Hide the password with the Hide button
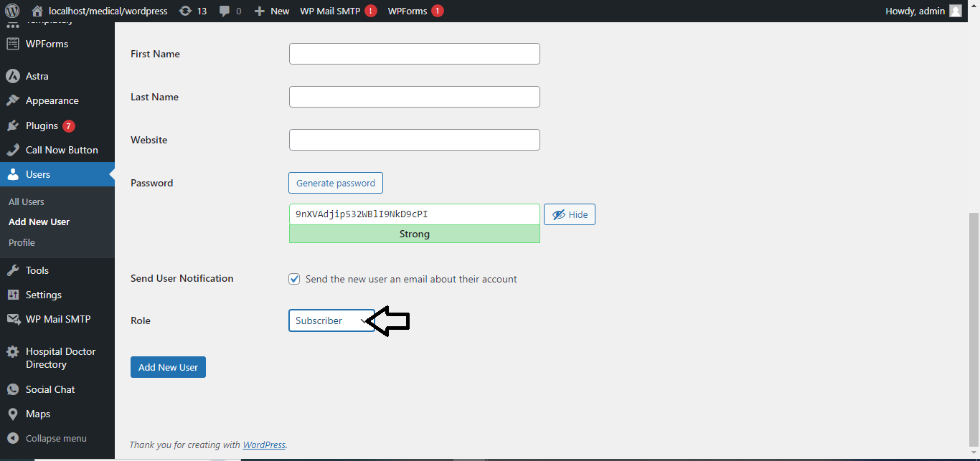Viewport: 980px width, 461px height. click(x=570, y=214)
